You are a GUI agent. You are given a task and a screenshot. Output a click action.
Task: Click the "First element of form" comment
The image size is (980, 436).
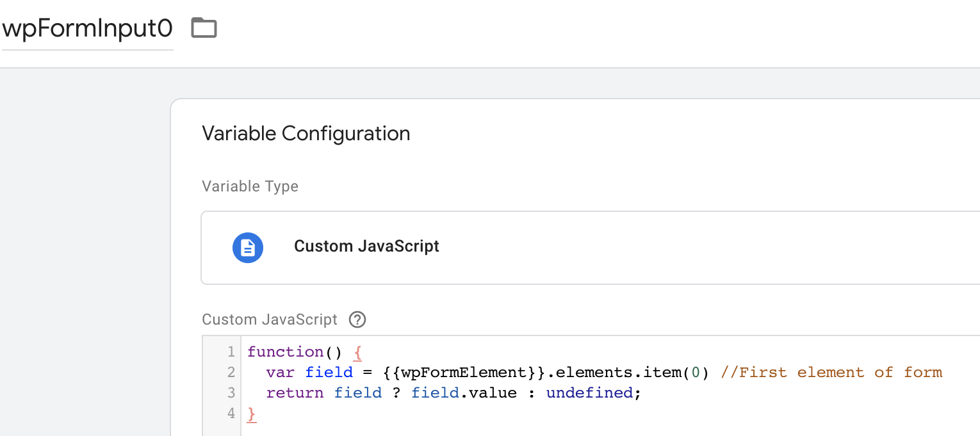[x=831, y=372]
